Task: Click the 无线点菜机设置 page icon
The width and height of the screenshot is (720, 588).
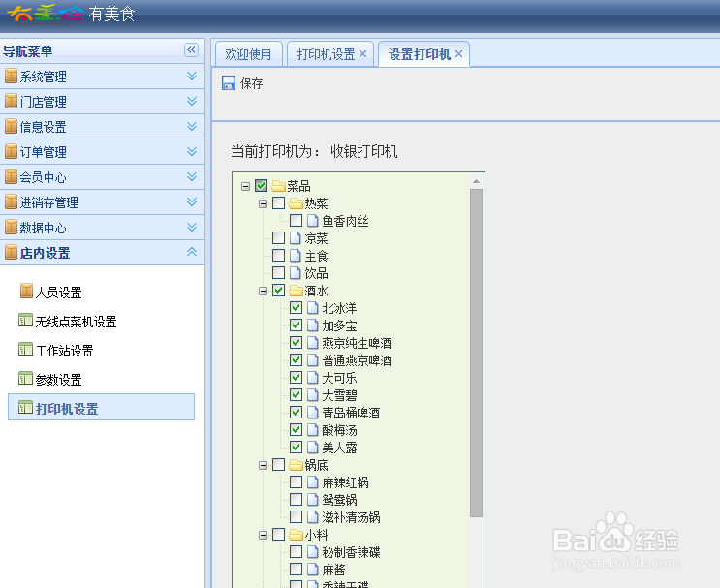Action: pos(25,321)
